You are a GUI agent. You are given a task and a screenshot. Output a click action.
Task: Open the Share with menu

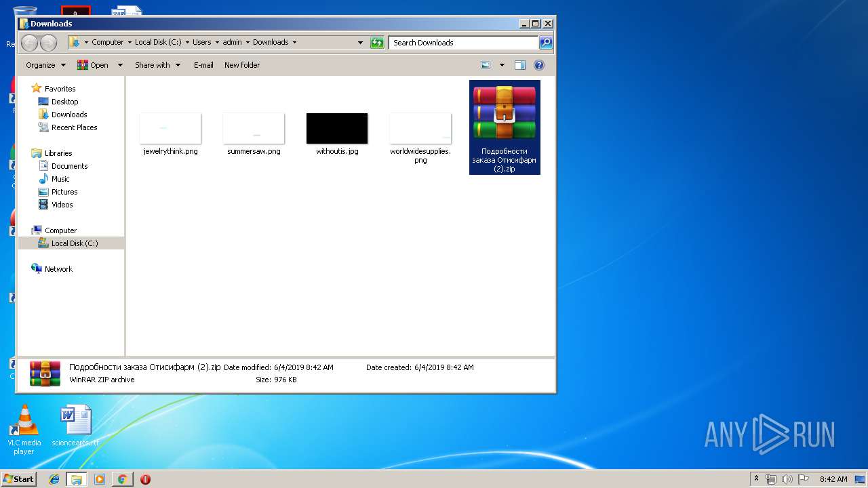pyautogui.click(x=157, y=65)
